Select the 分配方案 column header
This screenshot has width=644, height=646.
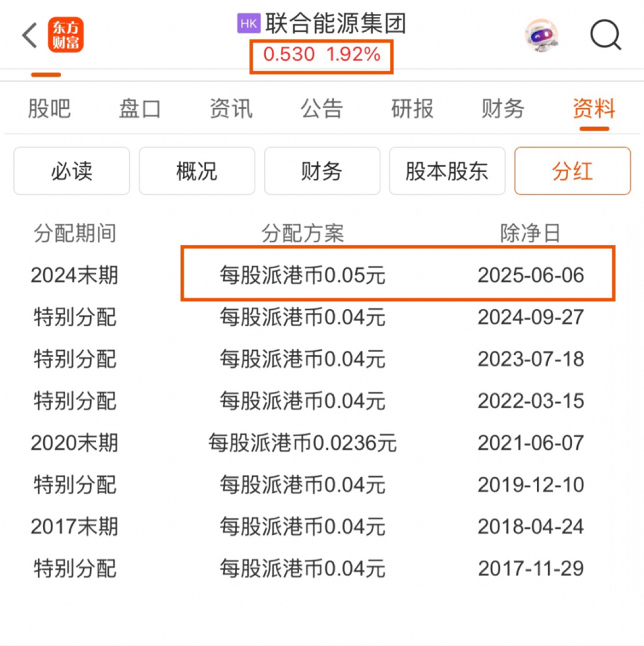click(x=303, y=233)
